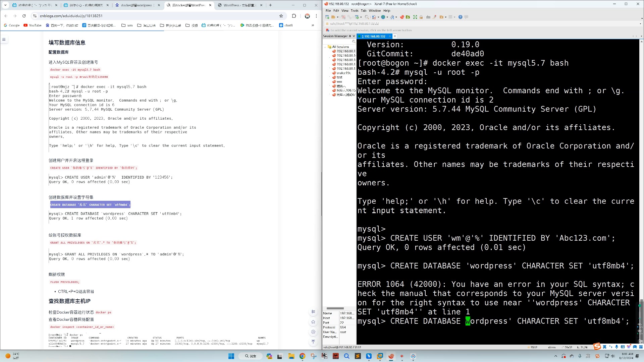Click the Xshell speech bubble toolbar icon
This screenshot has height=362, width=644.
point(466,17)
